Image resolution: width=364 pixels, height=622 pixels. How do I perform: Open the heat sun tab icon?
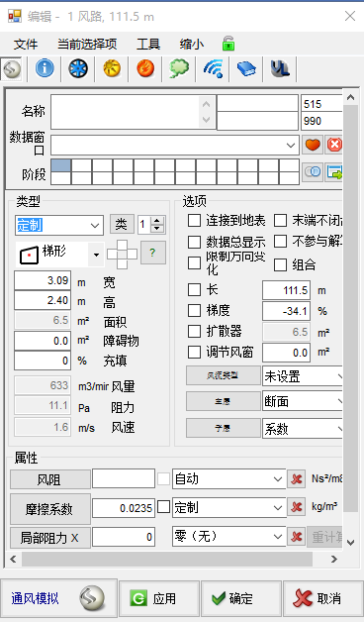(x=112, y=68)
